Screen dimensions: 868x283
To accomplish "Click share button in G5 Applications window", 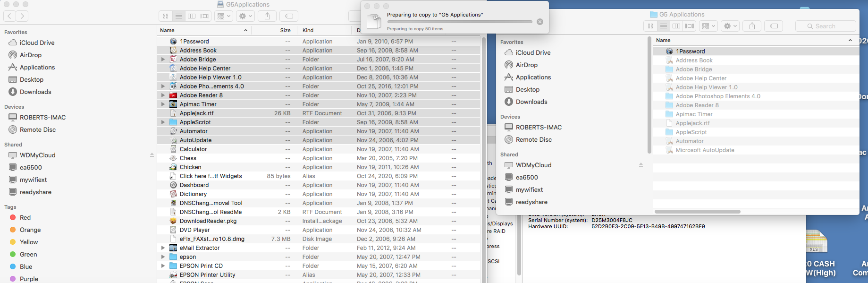I will [x=752, y=26].
